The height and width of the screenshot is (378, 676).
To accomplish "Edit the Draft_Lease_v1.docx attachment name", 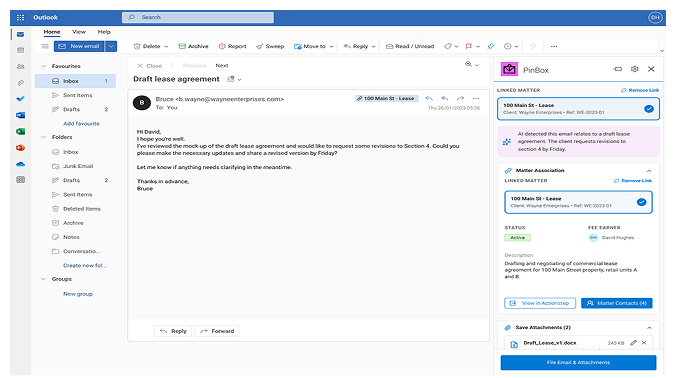I will (633, 343).
